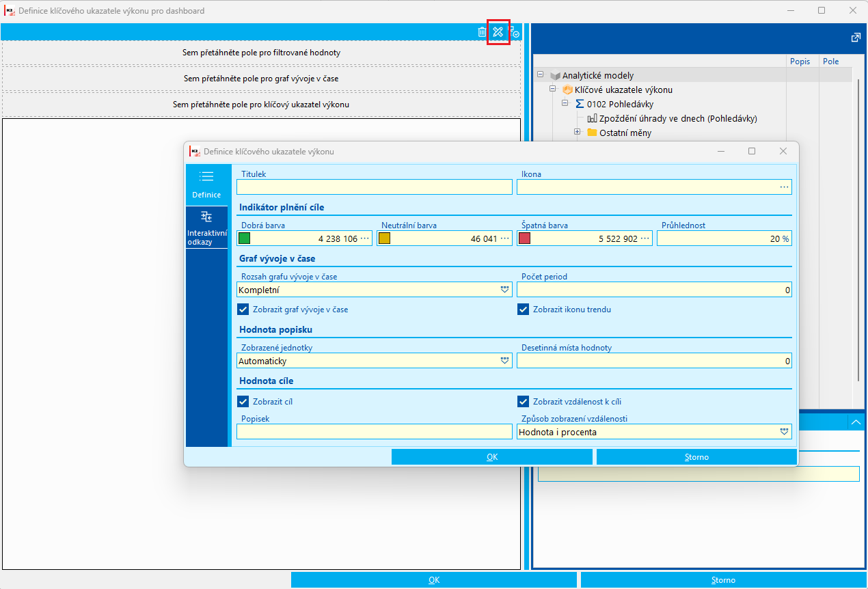Image resolution: width=868 pixels, height=589 pixels.
Task: Switch to the Interaktivní odkazy tab
Action: [x=206, y=227]
